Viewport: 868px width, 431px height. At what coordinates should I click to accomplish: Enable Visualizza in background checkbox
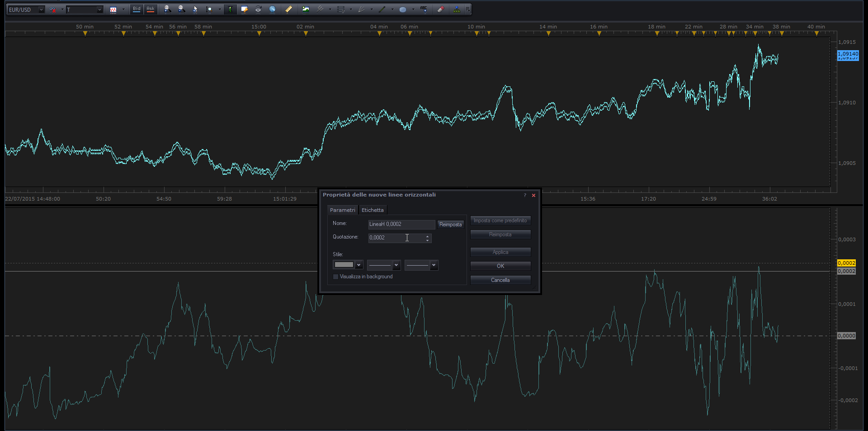[335, 276]
